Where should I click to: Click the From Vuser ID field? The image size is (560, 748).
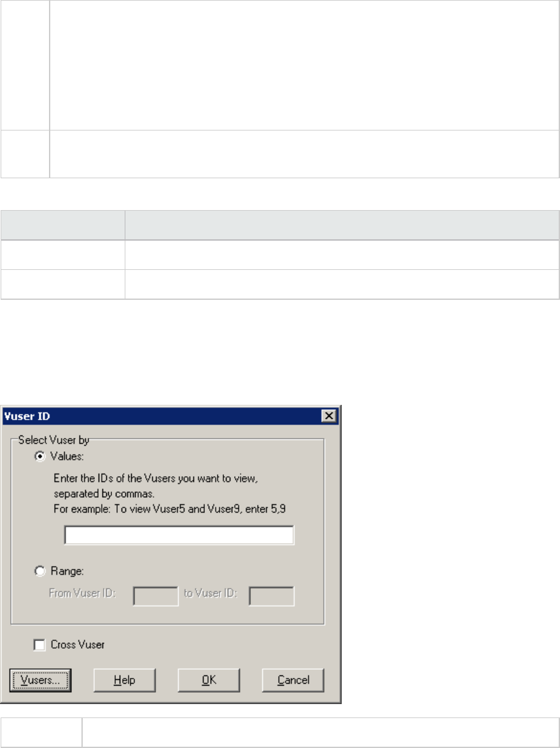[155, 596]
